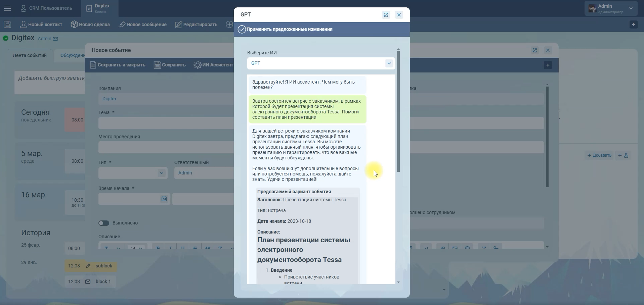
Task: Open the Тип dropdown in event form
Action: click(161, 173)
